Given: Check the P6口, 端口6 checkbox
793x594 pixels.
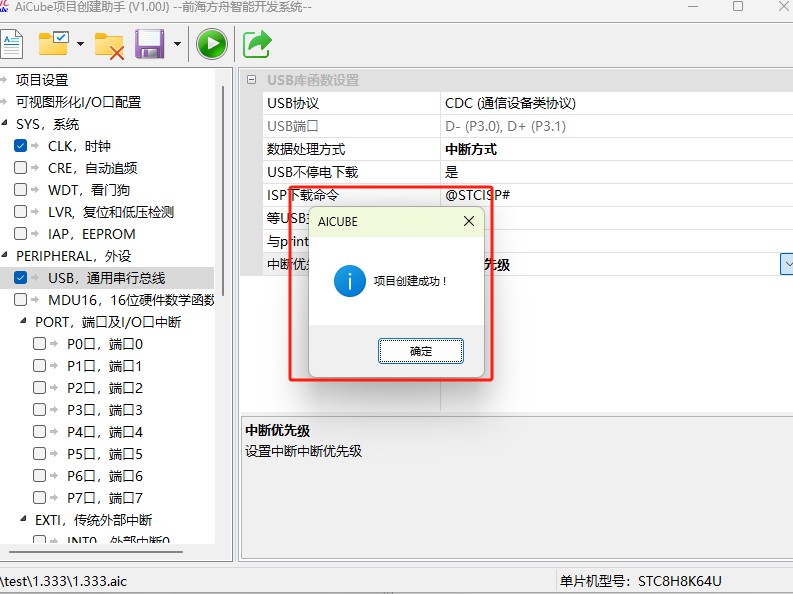Looking at the screenshot, I should 39,476.
